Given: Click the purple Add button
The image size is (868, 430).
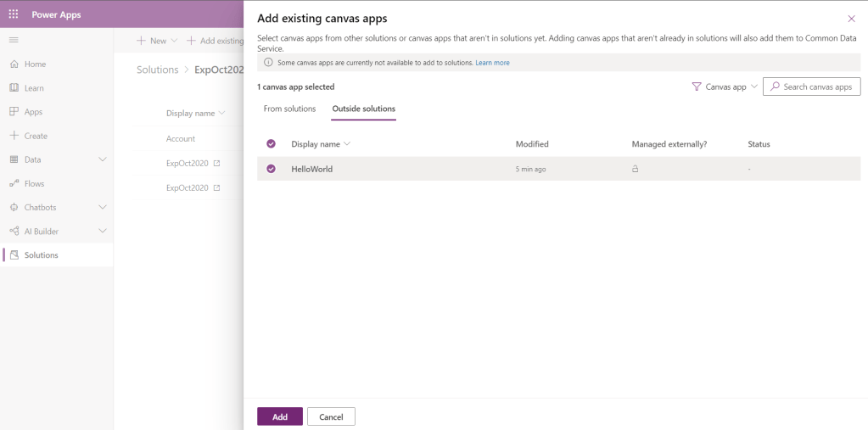Looking at the screenshot, I should coord(279,416).
